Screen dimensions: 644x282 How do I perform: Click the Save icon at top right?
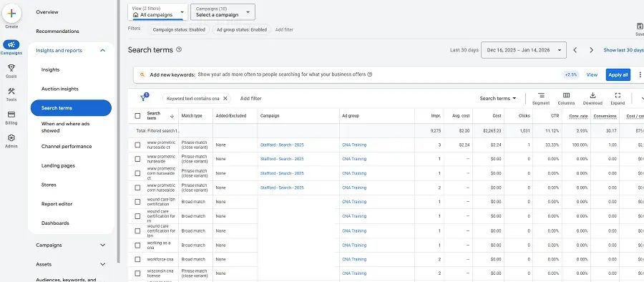pos(639,26)
